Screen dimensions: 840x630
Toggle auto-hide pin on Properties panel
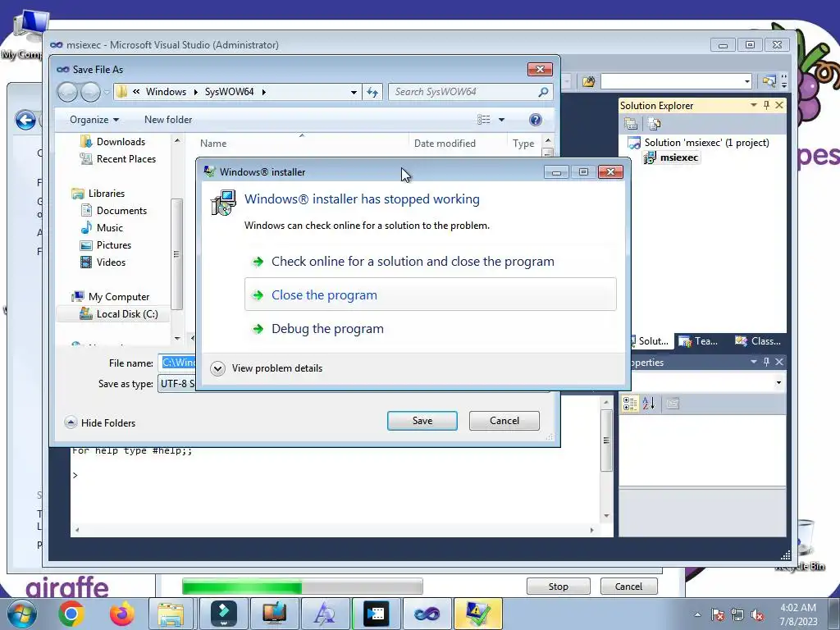pyautogui.click(x=767, y=362)
